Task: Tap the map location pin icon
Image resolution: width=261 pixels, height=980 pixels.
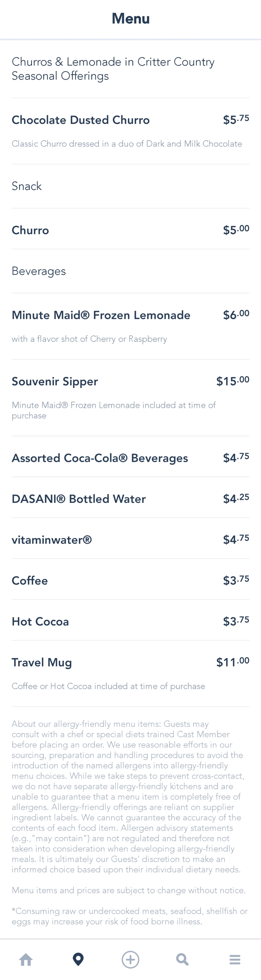Action: 79,959
